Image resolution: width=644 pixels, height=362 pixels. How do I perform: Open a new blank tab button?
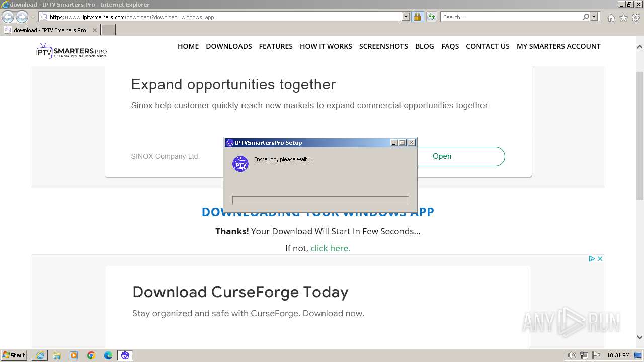tap(108, 30)
